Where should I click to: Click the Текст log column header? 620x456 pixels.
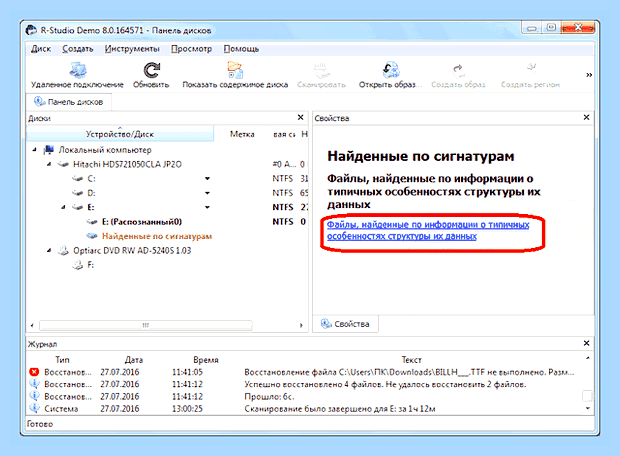click(x=411, y=360)
